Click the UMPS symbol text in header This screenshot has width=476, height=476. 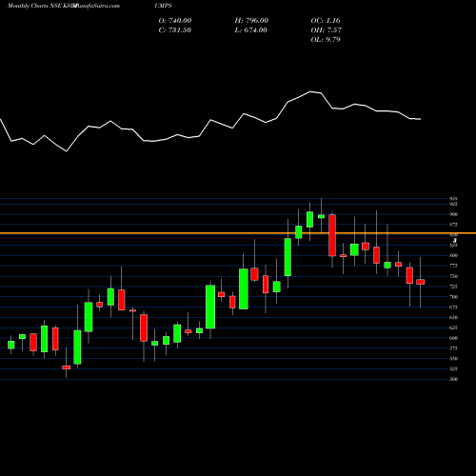pyautogui.click(x=163, y=6)
